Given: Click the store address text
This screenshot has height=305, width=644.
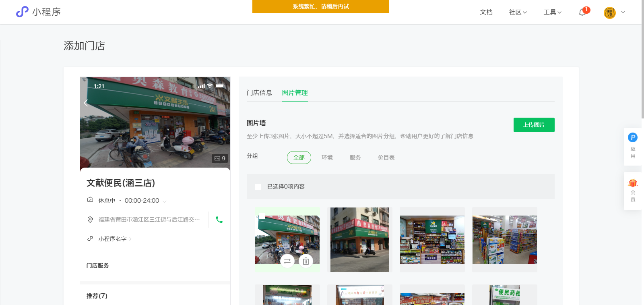Looking at the screenshot, I should click(149, 220).
